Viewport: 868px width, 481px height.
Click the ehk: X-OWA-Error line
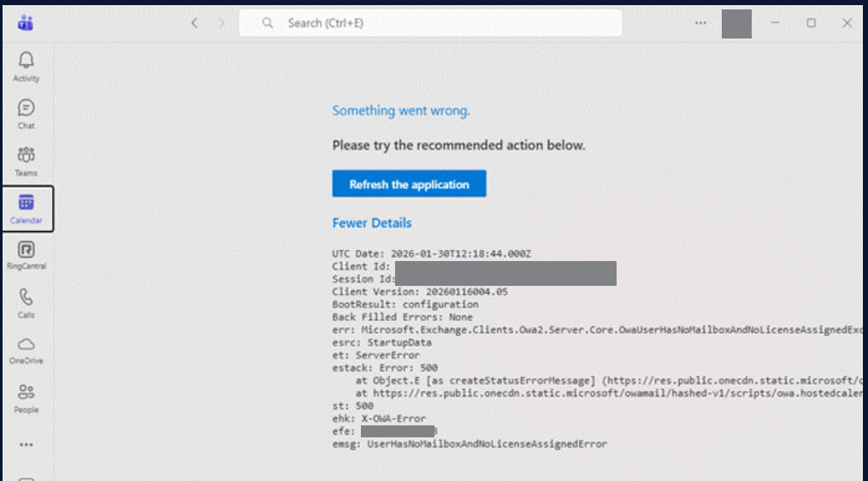(379, 419)
